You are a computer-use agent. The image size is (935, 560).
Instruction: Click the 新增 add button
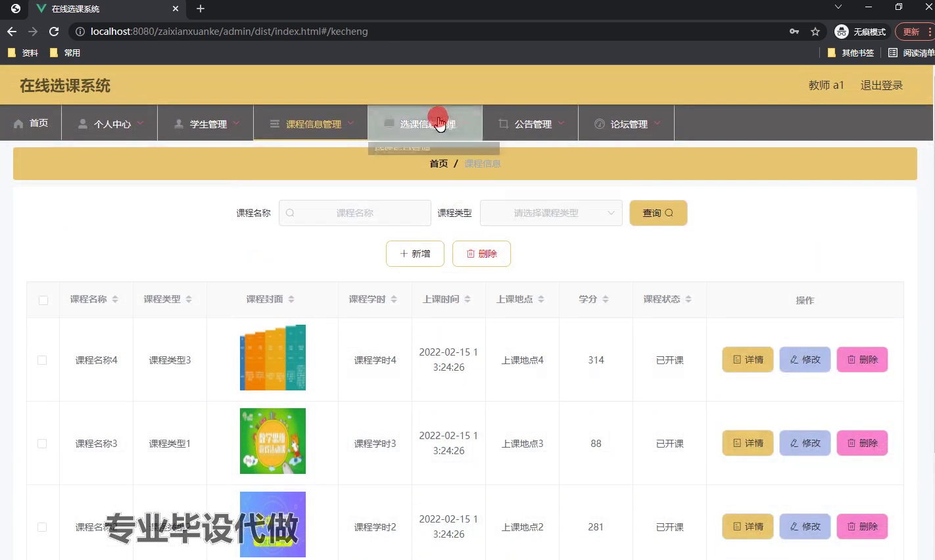coord(415,254)
